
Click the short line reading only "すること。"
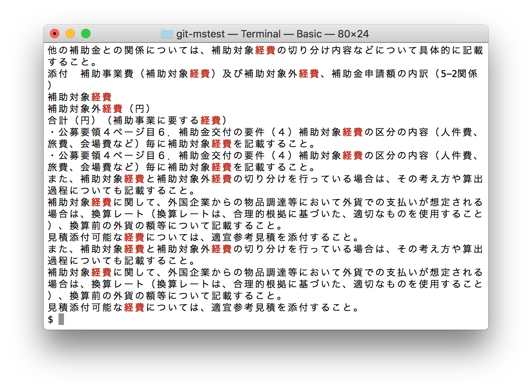[73, 62]
